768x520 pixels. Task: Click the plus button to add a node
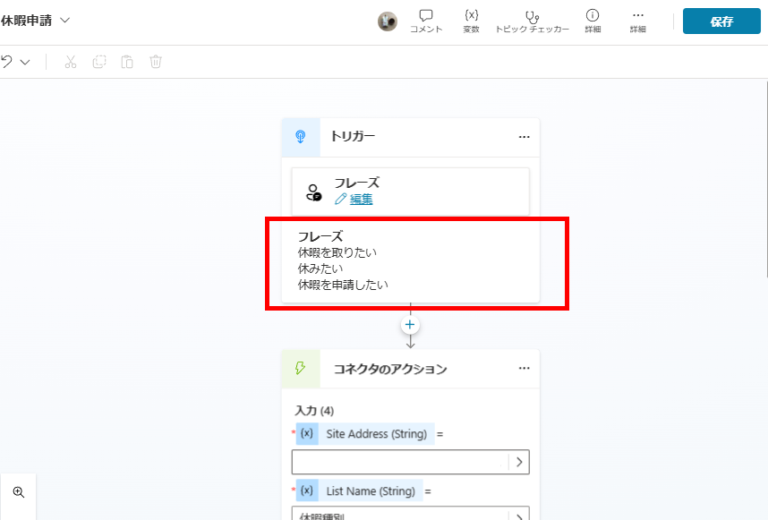tap(410, 325)
